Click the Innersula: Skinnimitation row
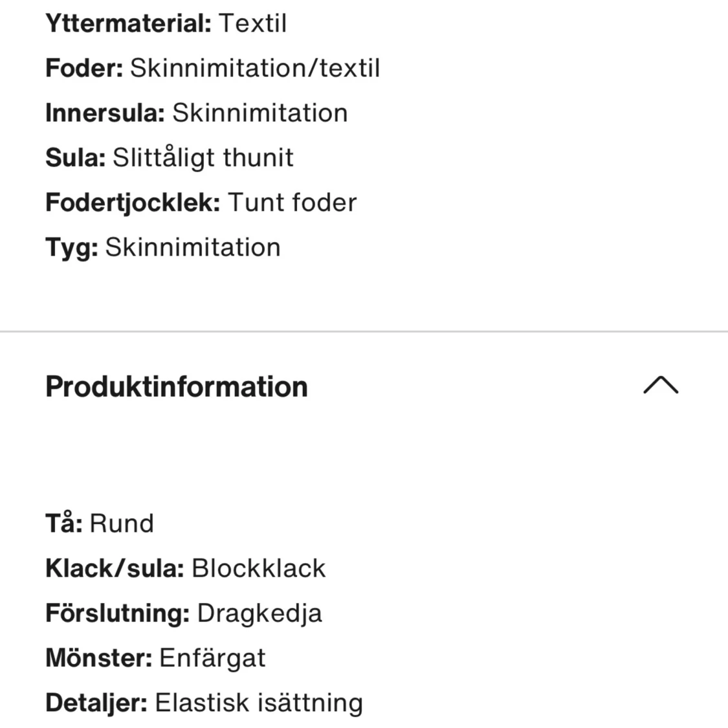728x728 pixels. tap(196, 113)
